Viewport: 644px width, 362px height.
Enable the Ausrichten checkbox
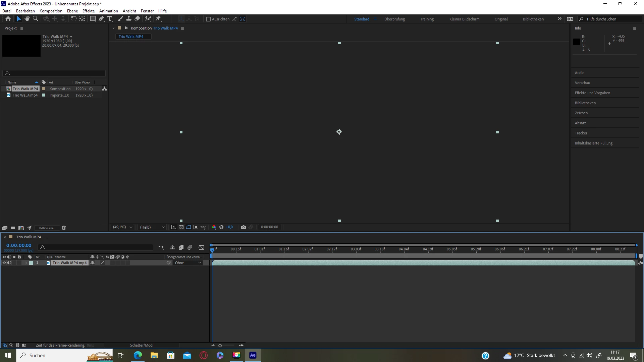coord(208,19)
